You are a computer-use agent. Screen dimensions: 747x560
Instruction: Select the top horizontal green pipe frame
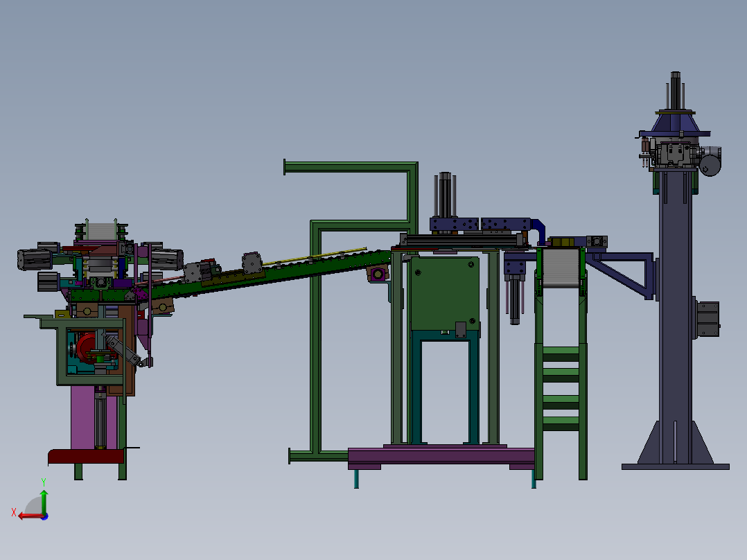pyautogui.click(x=350, y=167)
